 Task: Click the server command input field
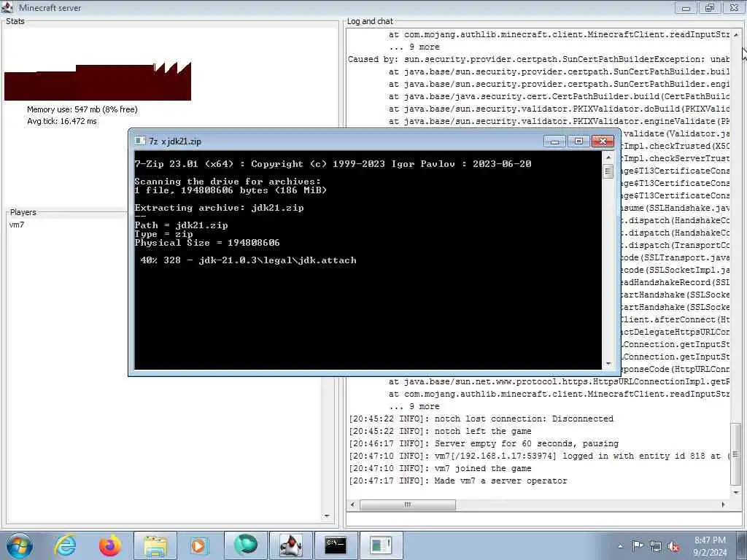pos(543,519)
